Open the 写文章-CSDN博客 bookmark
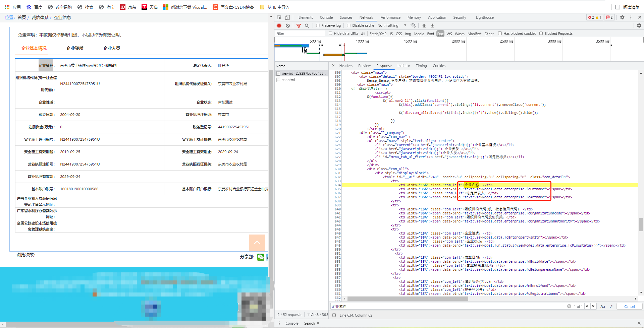This screenshot has height=328, width=644. [x=233, y=7]
